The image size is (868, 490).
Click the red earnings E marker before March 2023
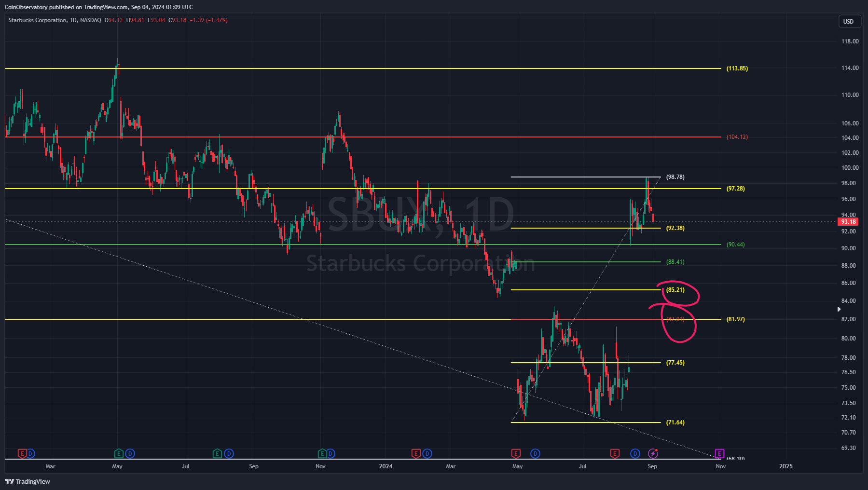point(22,453)
